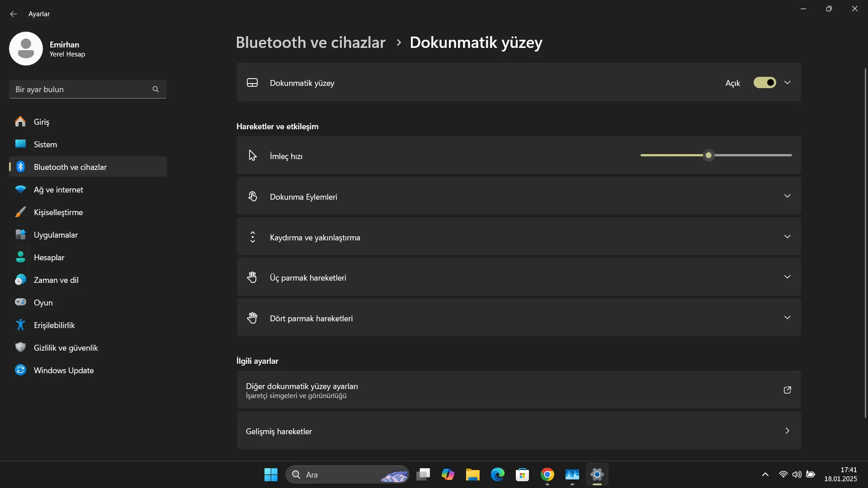Click the Oyun gamepad icon
Image resolution: width=868 pixels, height=488 pixels.
[x=20, y=302]
